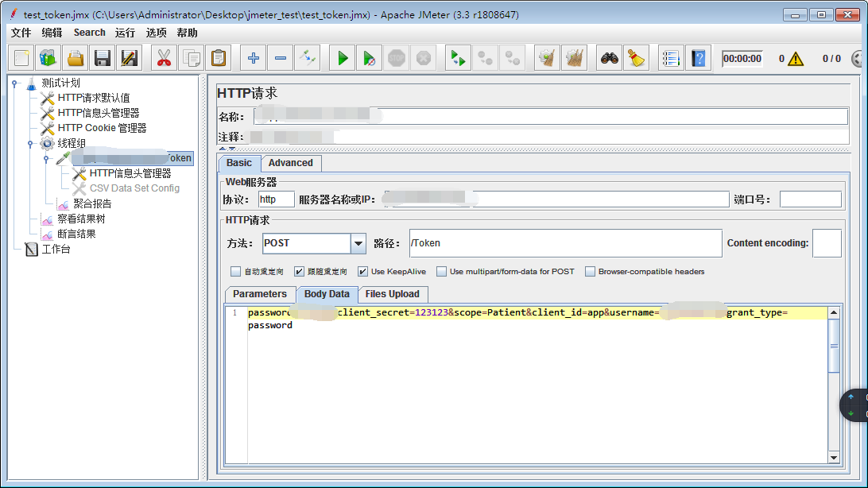This screenshot has height=488, width=868.
Task: Click the Function helper list icon
Action: (x=671, y=58)
